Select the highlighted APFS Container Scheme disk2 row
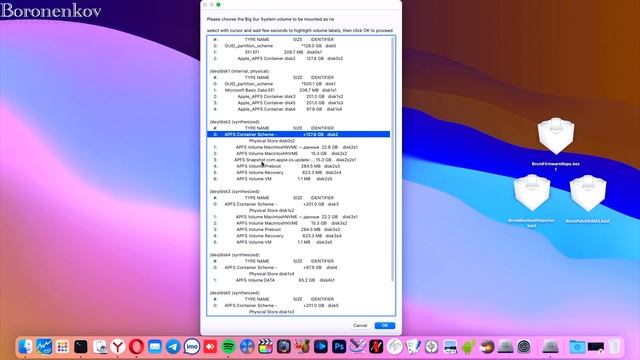 coord(298,134)
